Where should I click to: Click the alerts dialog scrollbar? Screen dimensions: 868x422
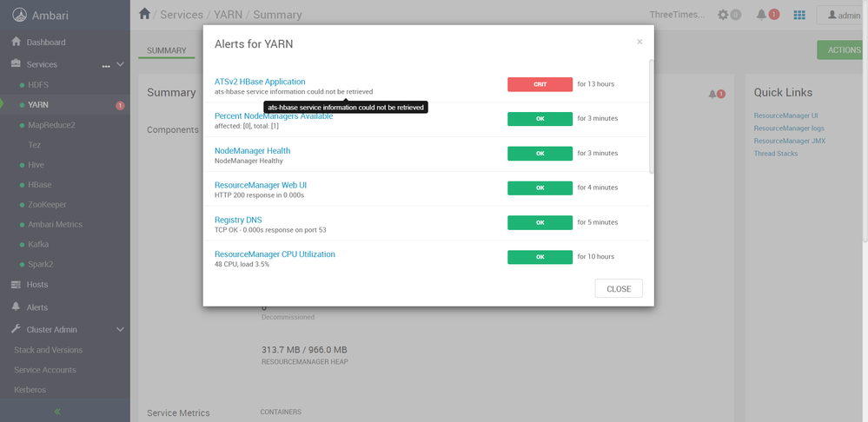[652, 116]
